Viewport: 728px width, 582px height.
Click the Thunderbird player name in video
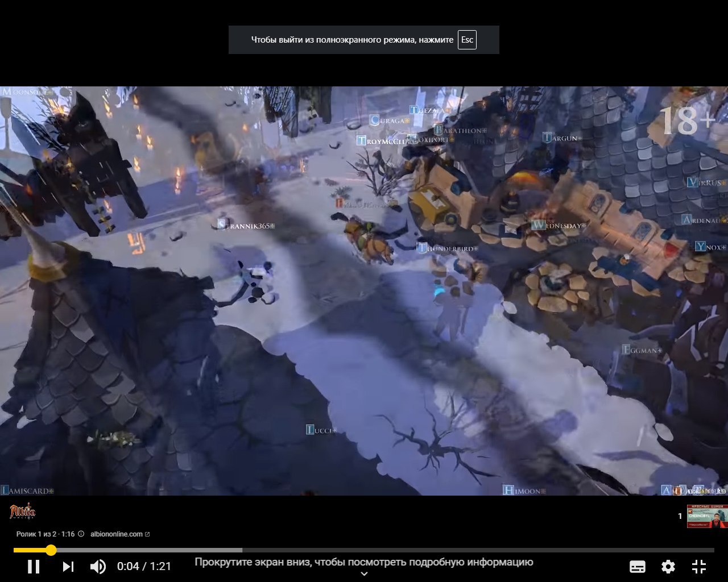tap(447, 248)
